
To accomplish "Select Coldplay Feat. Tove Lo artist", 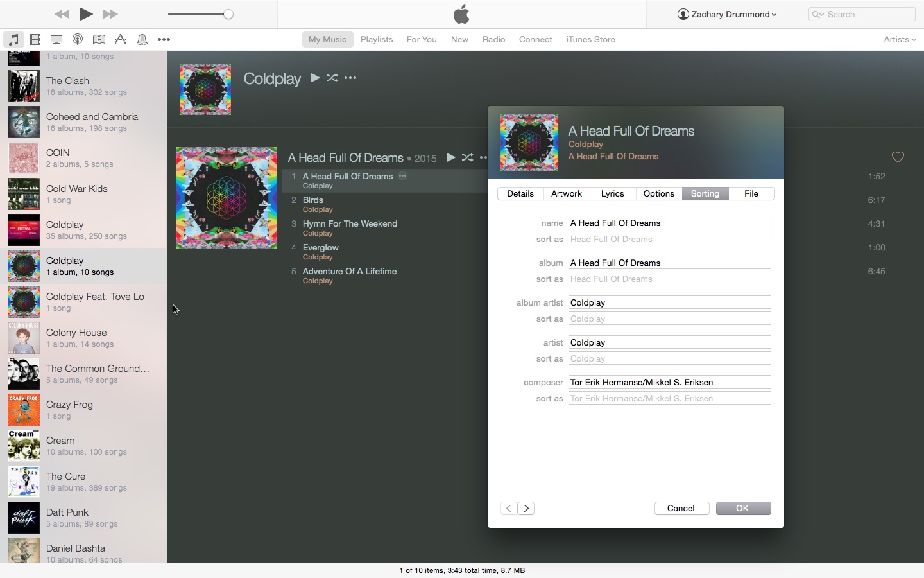I will 83,302.
